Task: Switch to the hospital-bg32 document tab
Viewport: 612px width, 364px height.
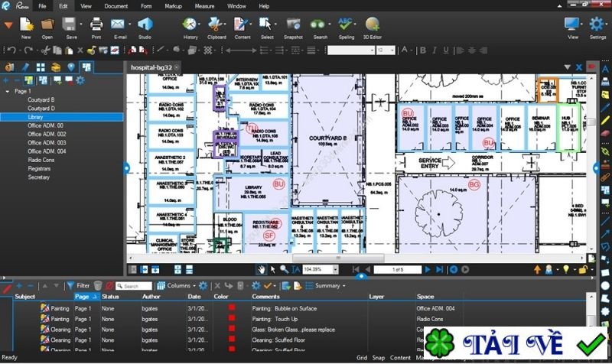Action: 153,67
